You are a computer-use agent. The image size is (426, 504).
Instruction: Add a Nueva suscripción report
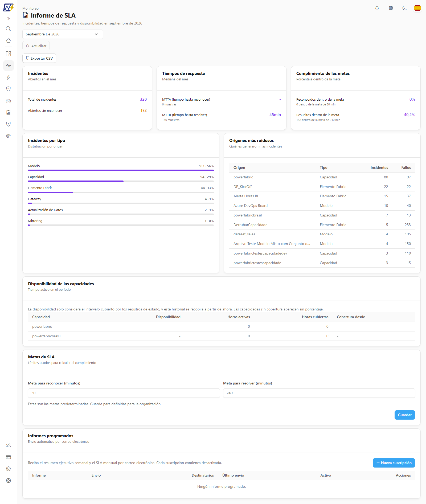394,463
